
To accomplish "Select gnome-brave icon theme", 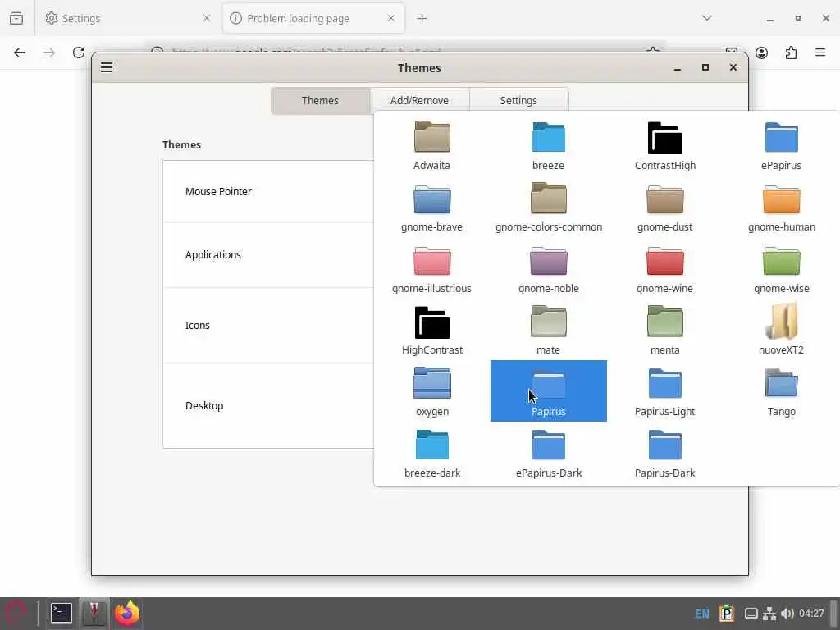I will click(x=431, y=207).
